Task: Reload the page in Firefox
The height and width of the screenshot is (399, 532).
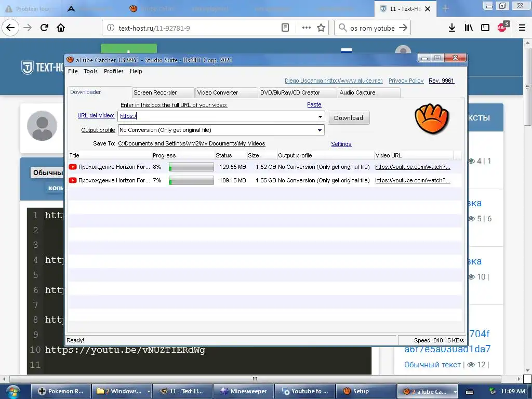Action: [x=44, y=28]
